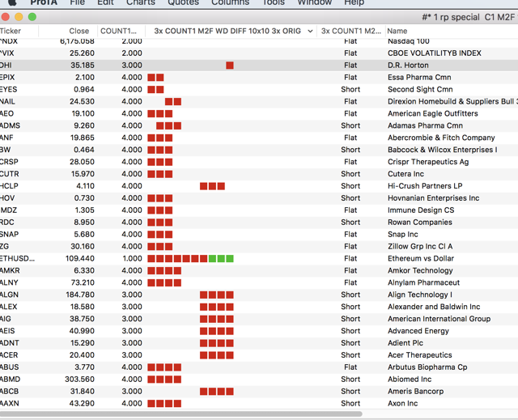Viewport: 518px width, 420px height.
Task: Click the green blocks in the ETHUSD row
Action: [x=221, y=258]
